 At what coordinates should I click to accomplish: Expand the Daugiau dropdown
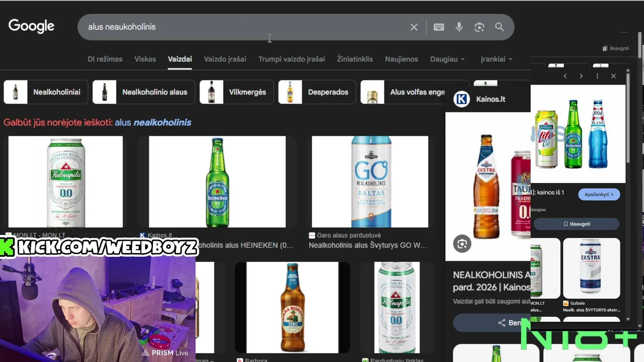(447, 59)
